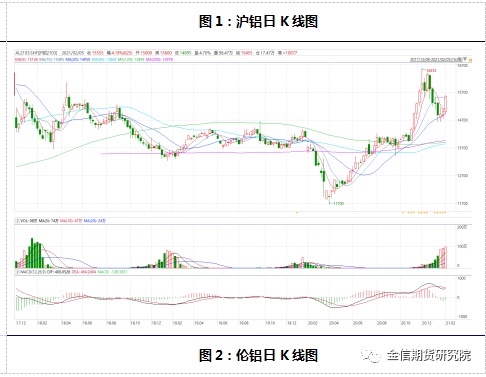Click the lone yellow marker below the 19.12 candles

(297, 212)
